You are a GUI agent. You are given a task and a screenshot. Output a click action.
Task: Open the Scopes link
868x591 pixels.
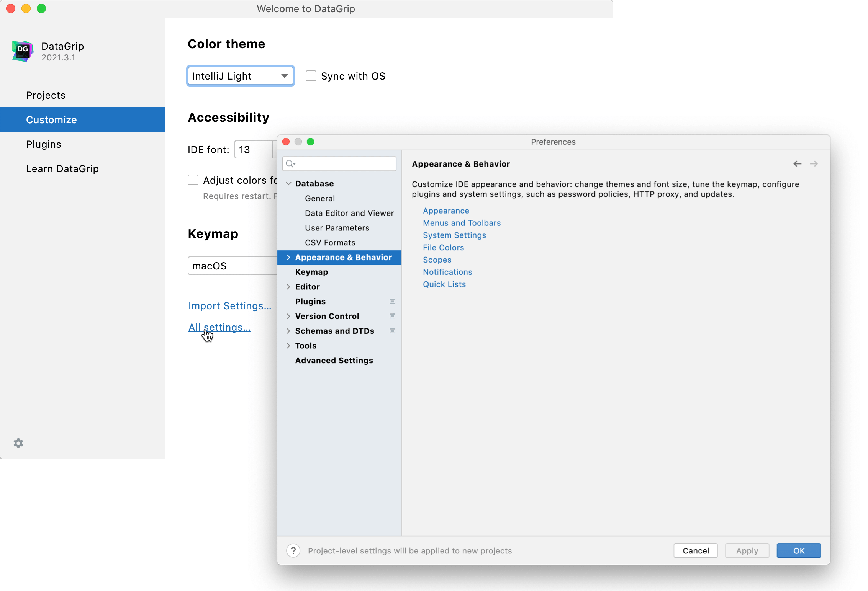(x=437, y=260)
